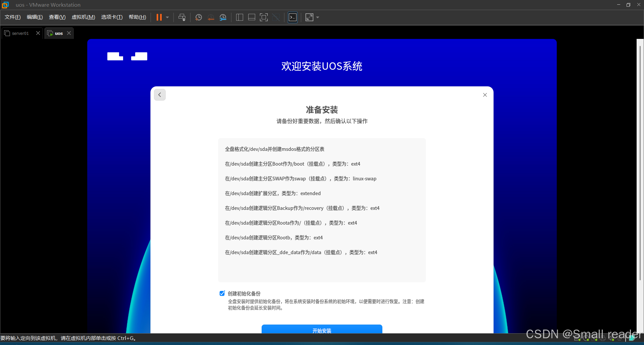
Task: Open the snapshot manager
Action: click(223, 17)
